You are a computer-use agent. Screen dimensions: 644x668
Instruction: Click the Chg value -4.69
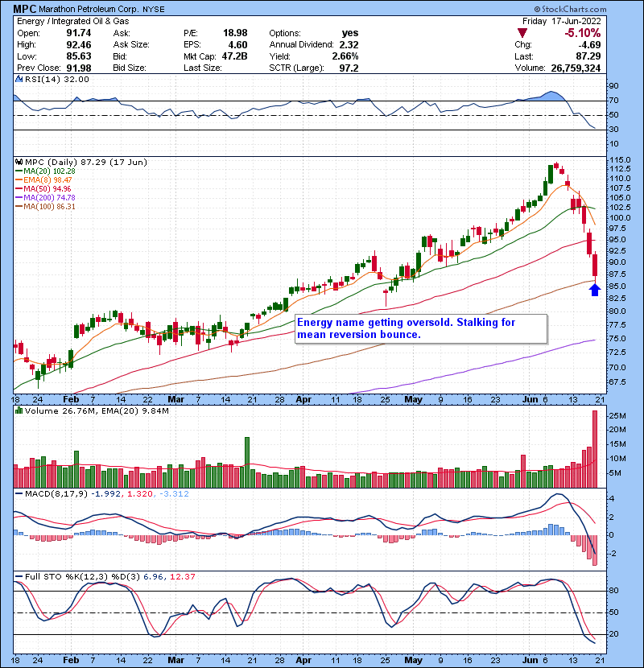click(589, 44)
